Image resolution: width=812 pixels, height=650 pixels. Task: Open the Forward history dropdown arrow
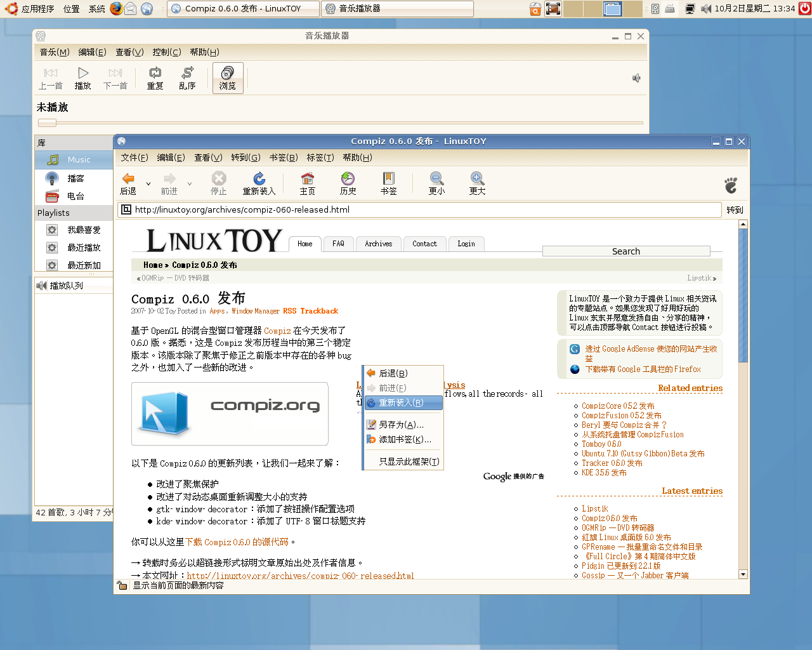click(189, 184)
